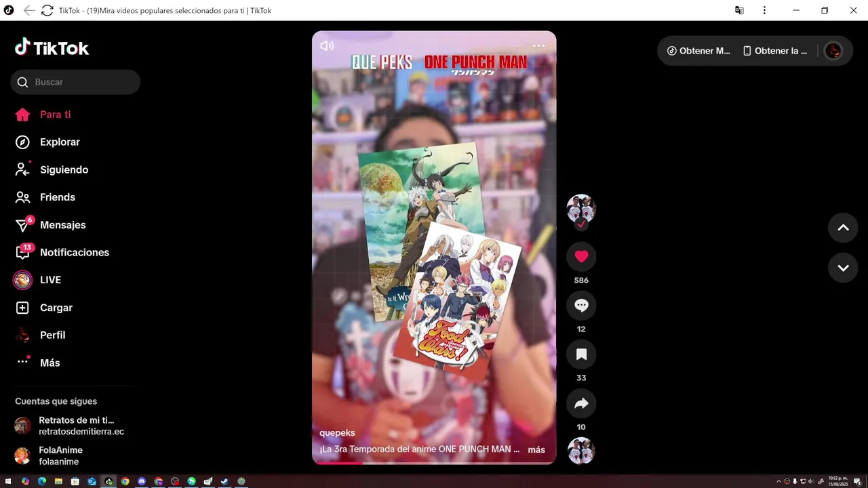868x488 pixels.
Task: Expand the Más menu
Action: coord(38,363)
